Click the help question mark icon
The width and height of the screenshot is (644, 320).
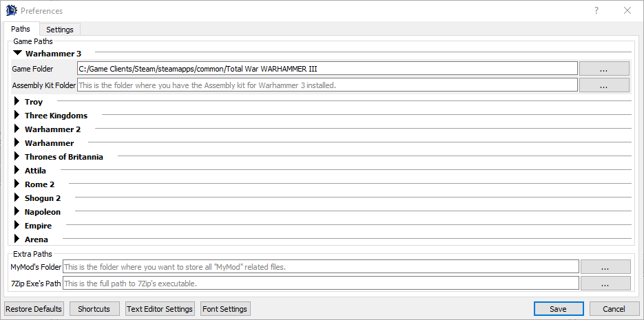click(x=596, y=11)
